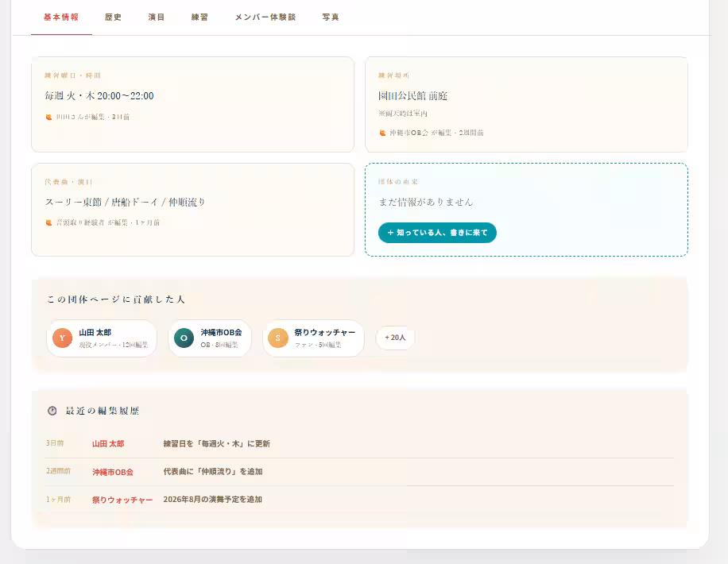Open 沖縄市OB会 link in edit history
Viewport: 728px width, 564px height.
113,472
